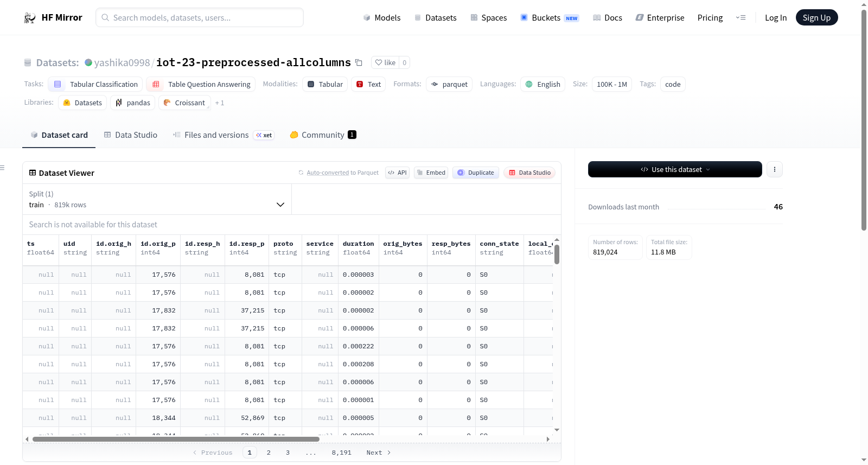868x465 pixels.
Task: Filter by the Tabular modality tag
Action: (x=325, y=84)
